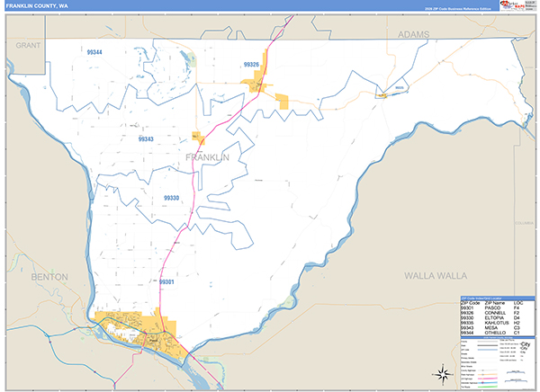Click the 'LOC' column heading
The height and width of the screenshot is (392, 540).
click(x=518, y=303)
